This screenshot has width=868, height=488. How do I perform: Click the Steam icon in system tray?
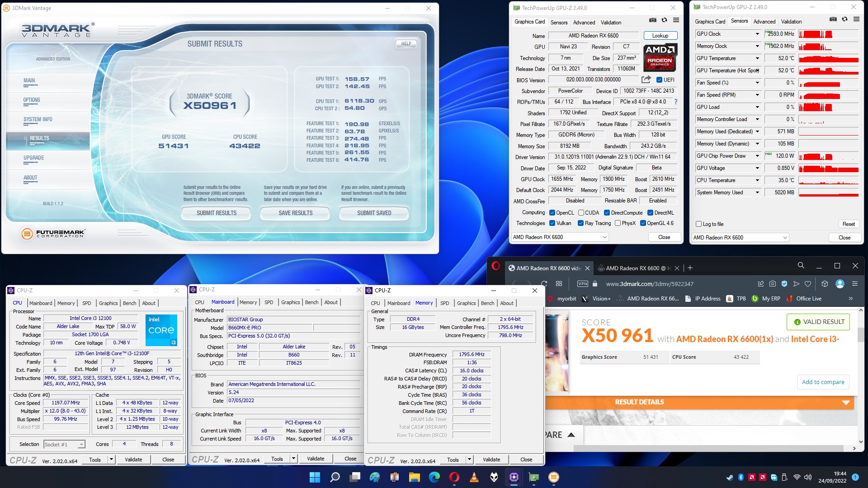coord(730,477)
